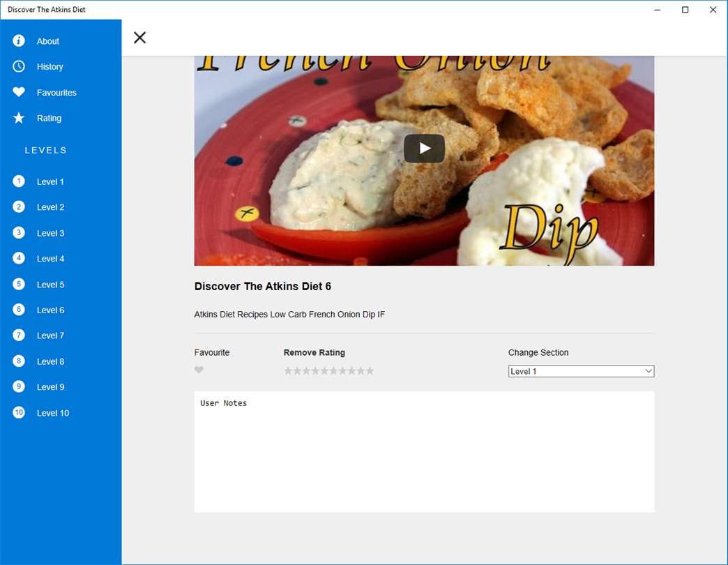Open Rating menu label
The image size is (728, 565).
50,119
